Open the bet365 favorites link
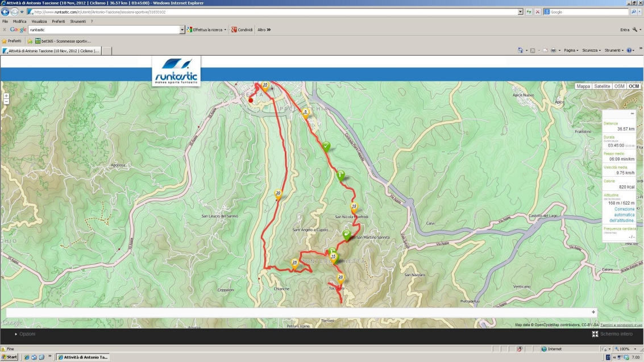Viewport: 644px width, 362px height. coord(63,41)
